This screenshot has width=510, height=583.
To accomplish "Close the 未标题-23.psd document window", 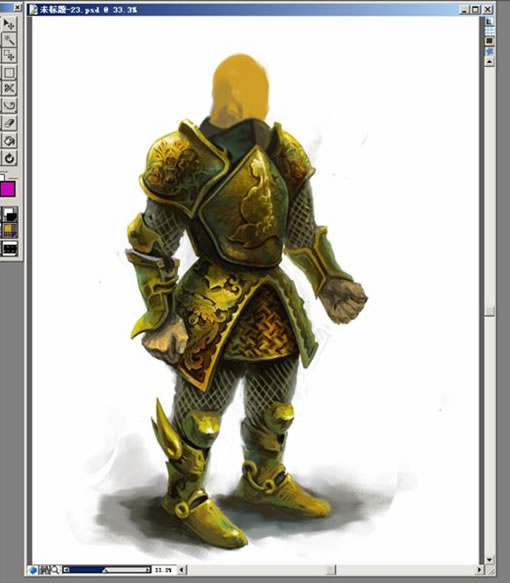I will coord(488,10).
